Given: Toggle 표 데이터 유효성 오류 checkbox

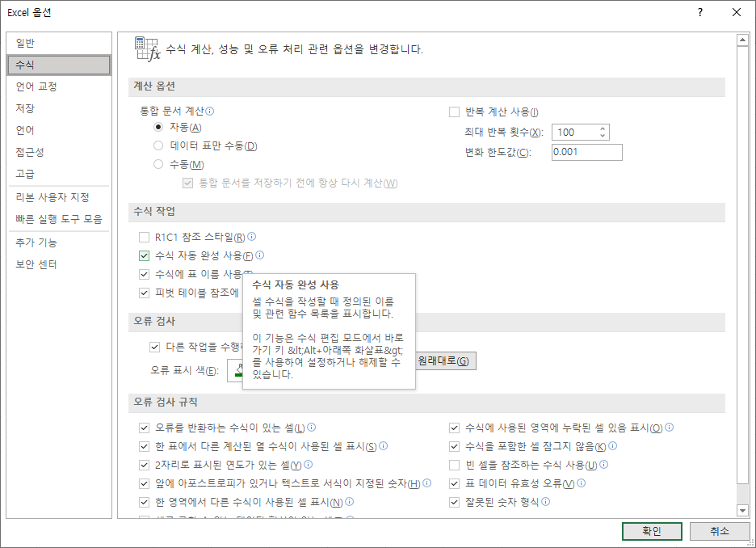Looking at the screenshot, I should tap(454, 483).
